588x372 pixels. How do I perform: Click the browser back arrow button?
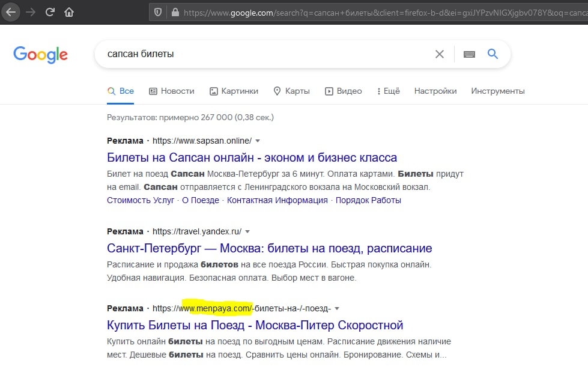[x=11, y=11]
